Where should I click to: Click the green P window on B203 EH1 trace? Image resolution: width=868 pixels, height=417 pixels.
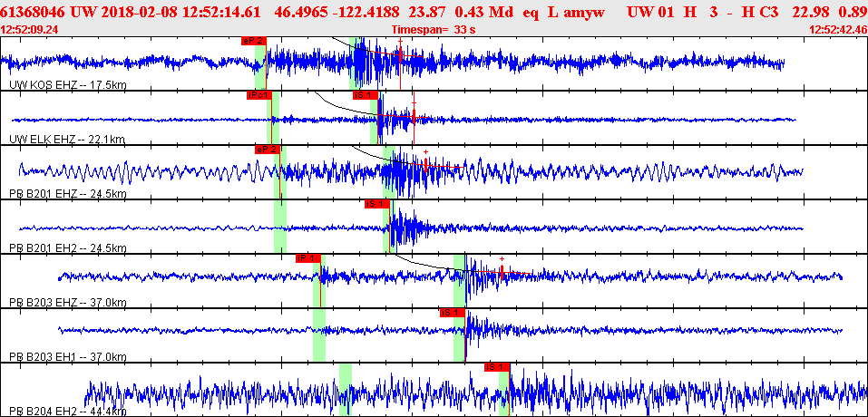click(x=319, y=335)
